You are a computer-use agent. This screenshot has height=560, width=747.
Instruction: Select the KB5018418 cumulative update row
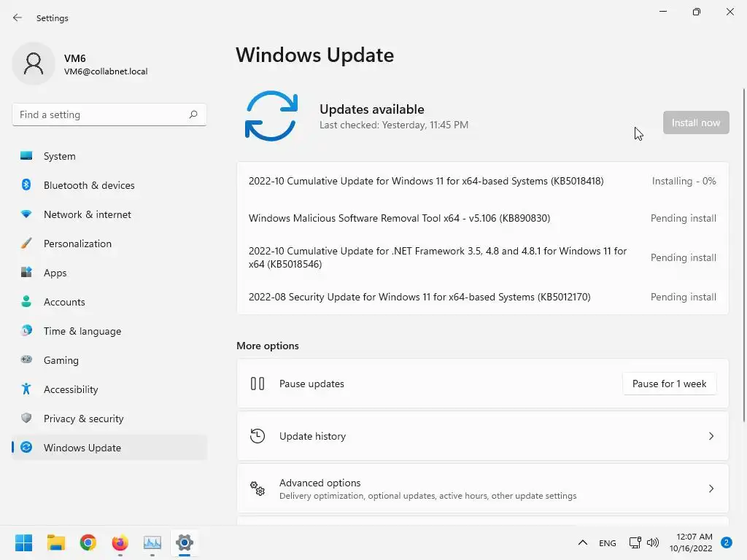pyautogui.click(x=483, y=181)
